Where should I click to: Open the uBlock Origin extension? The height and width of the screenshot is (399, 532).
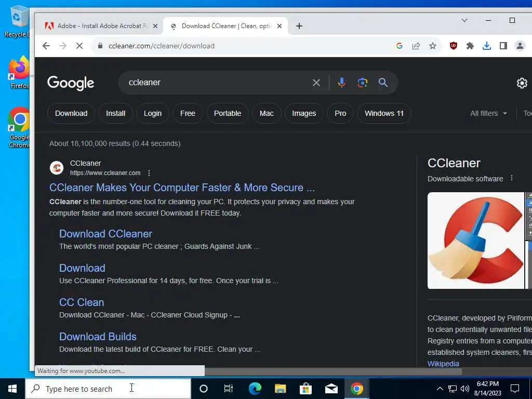coord(453,46)
